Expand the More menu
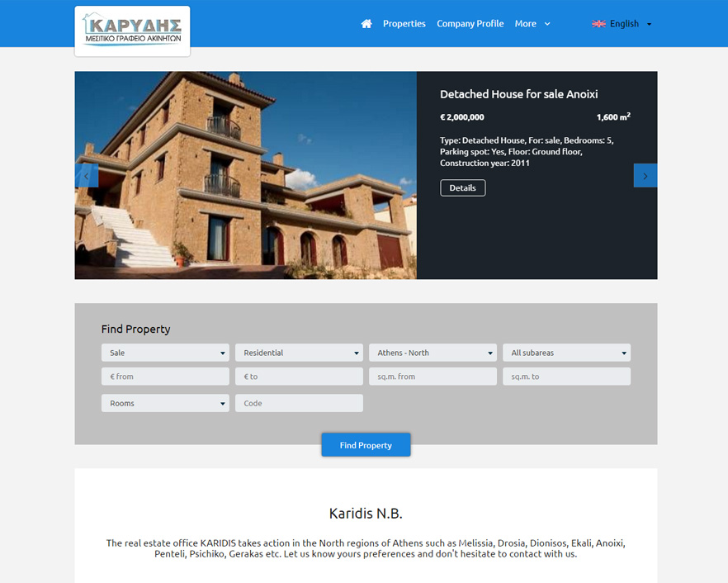Screen dimensions: 728x583 532,24
